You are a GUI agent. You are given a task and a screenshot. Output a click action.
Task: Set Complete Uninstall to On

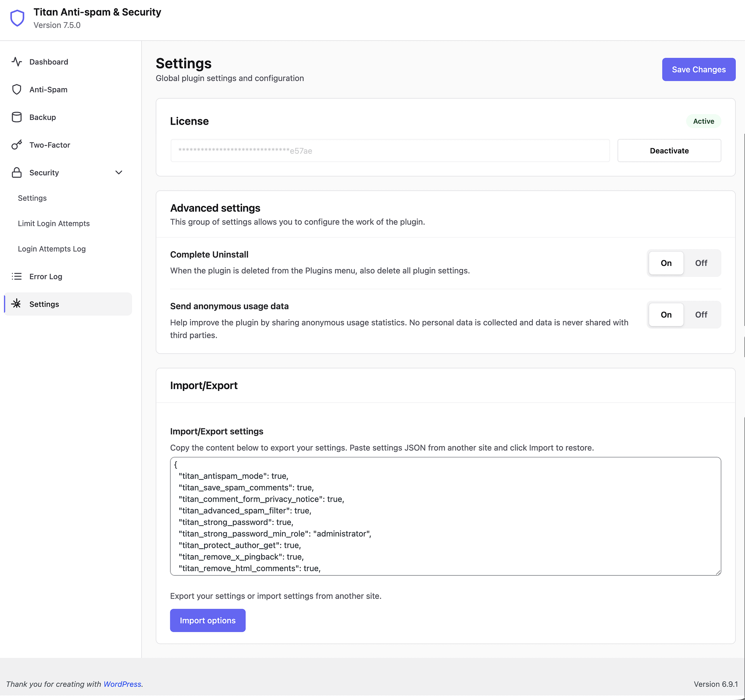click(666, 263)
